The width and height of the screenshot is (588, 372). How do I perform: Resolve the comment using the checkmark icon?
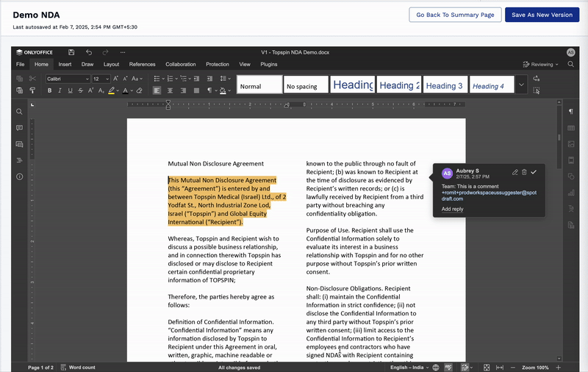534,172
